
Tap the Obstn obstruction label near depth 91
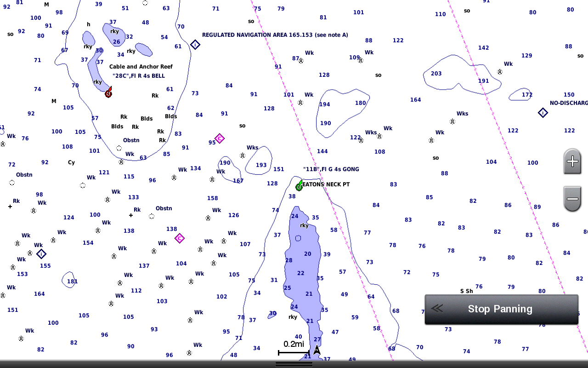coord(131,140)
